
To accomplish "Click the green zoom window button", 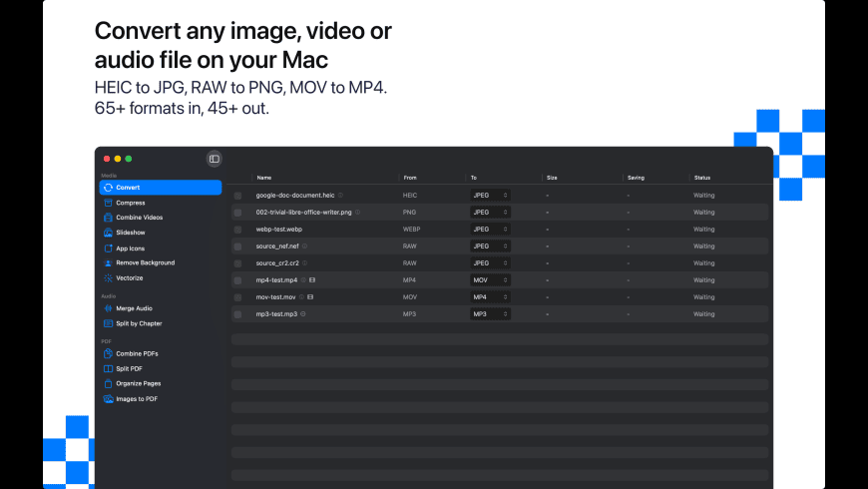I will point(129,159).
